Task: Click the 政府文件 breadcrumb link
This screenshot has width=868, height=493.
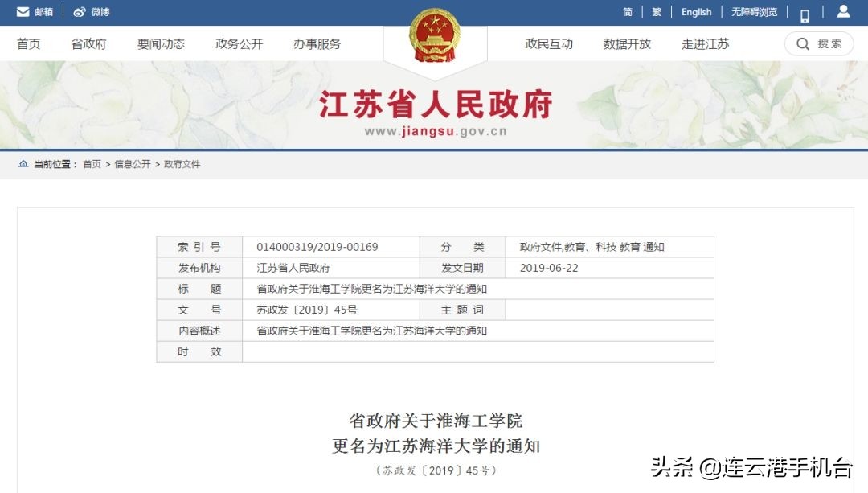Action: click(x=183, y=163)
